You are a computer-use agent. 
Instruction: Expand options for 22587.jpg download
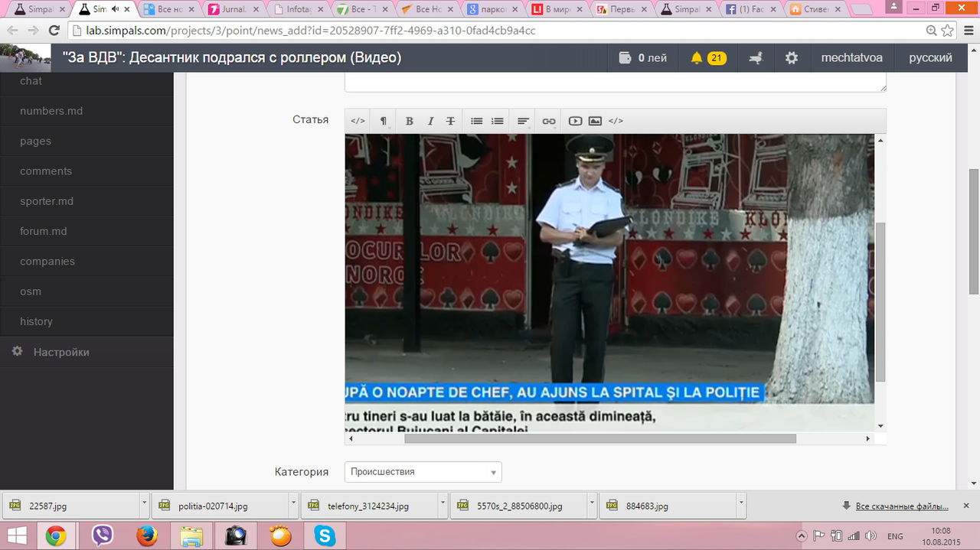144,506
